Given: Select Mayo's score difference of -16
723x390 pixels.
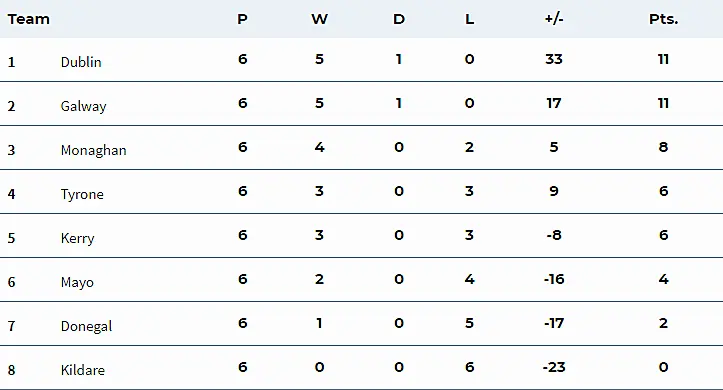Looking at the screenshot, I should 554,279.
